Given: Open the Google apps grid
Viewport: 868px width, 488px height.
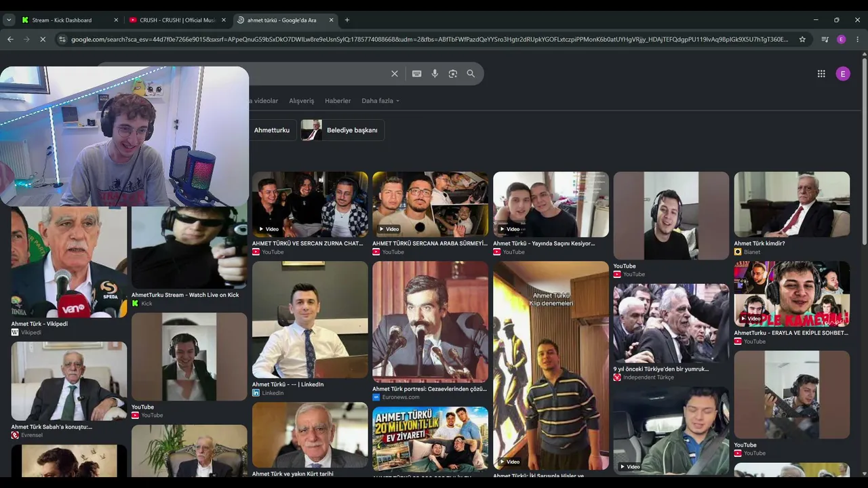Looking at the screenshot, I should point(821,74).
